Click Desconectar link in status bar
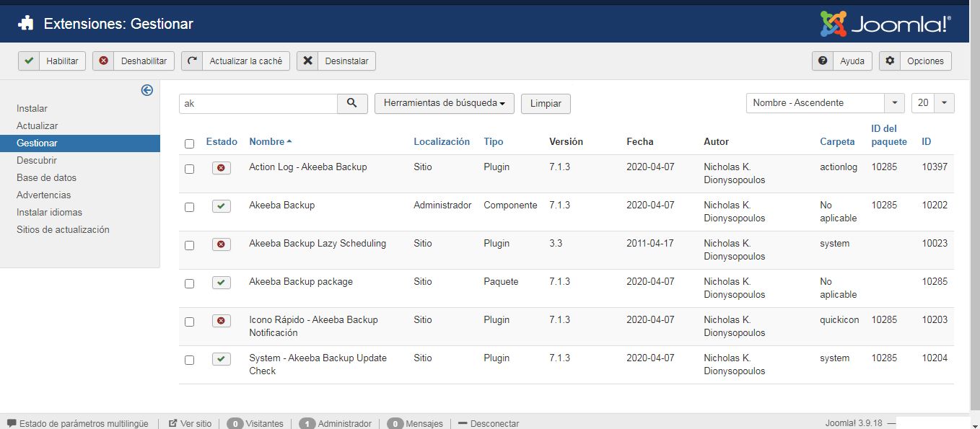Screen dimensions: 980x429 (495, 424)
